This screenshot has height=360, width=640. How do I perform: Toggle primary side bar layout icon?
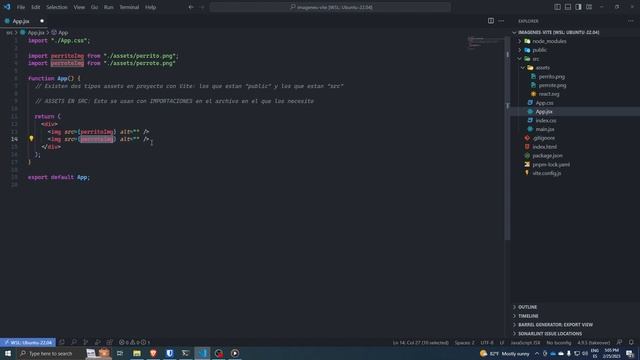[557, 7]
